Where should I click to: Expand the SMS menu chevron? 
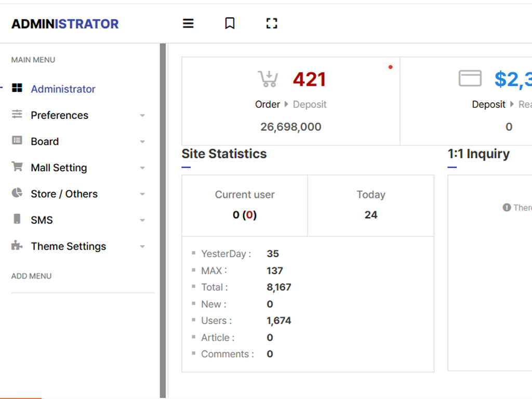(x=142, y=221)
